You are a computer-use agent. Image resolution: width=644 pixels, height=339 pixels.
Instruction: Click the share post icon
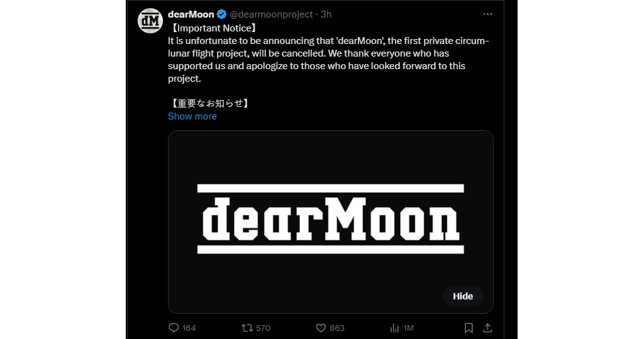[487, 328]
